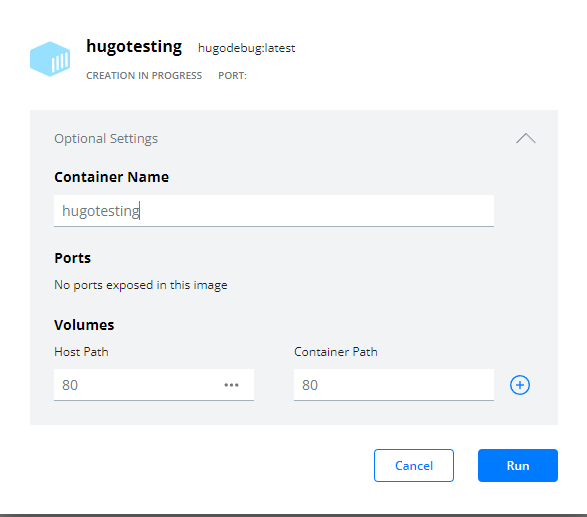
Task: Focus the Container Path field
Action: pos(393,385)
